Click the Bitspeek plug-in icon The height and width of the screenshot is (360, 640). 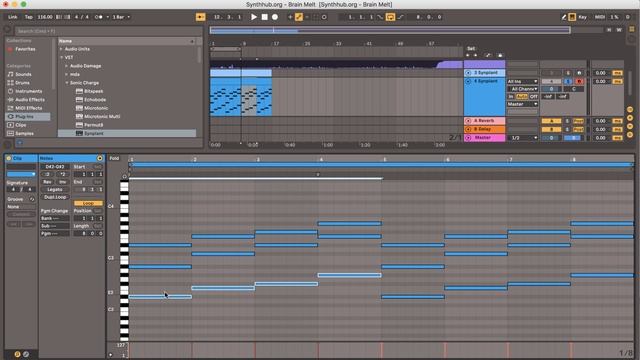coord(79,91)
